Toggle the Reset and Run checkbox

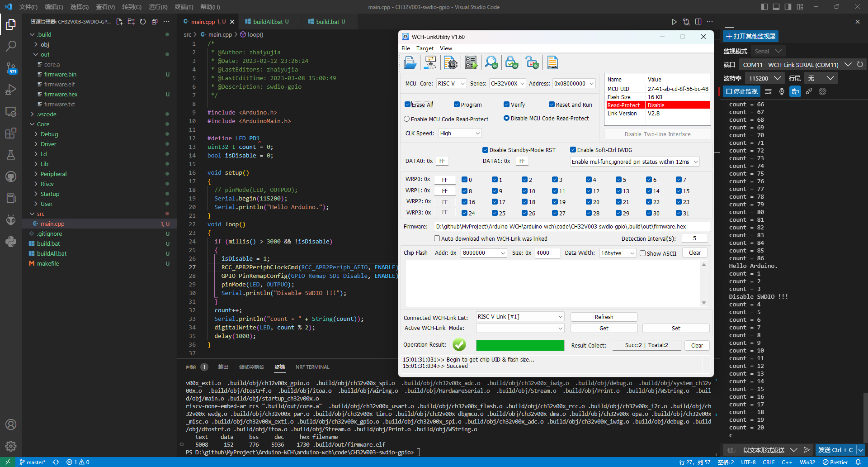click(x=552, y=105)
